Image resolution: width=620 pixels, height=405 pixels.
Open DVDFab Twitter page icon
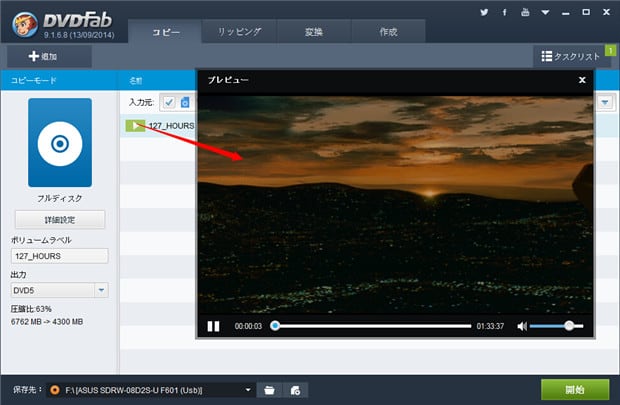(485, 13)
